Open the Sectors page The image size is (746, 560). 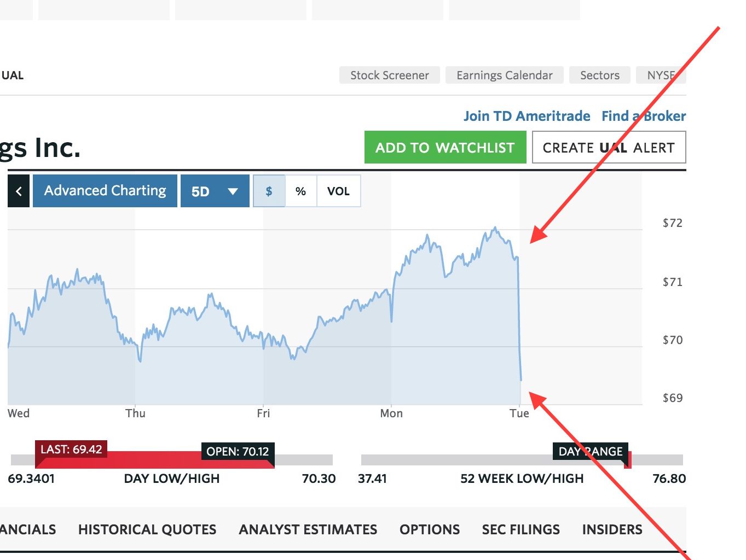[599, 75]
